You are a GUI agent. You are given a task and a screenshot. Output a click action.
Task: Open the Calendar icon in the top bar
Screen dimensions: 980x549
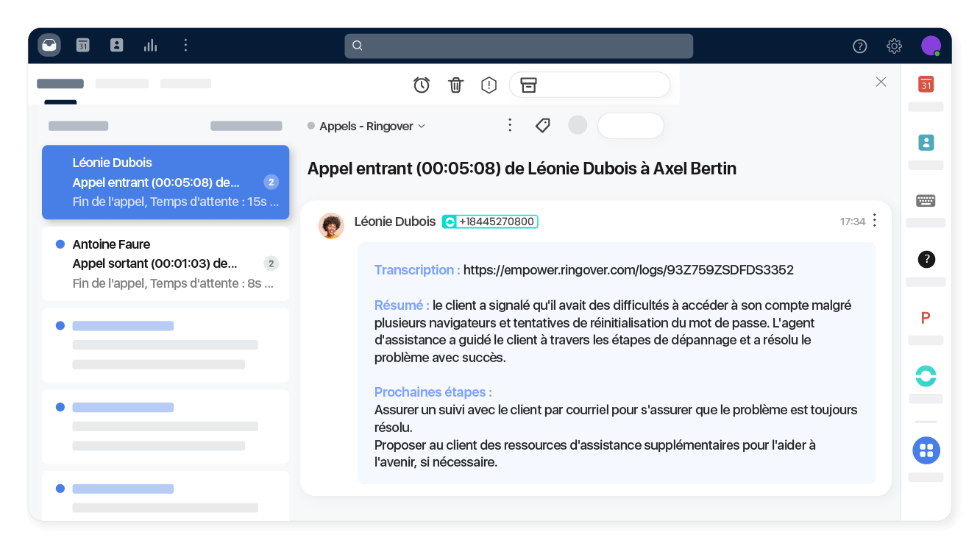click(82, 45)
